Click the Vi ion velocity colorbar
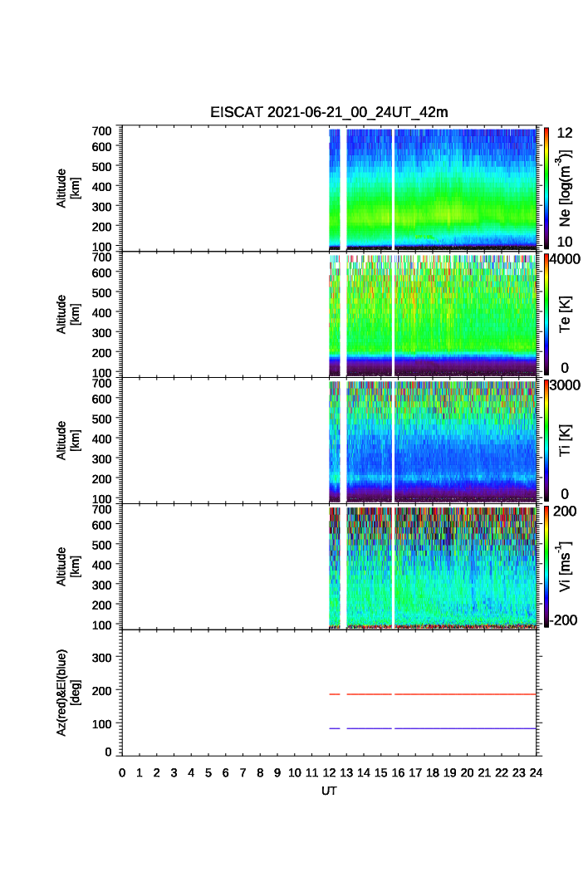Viewport: 588px width, 882px height. 545,566
